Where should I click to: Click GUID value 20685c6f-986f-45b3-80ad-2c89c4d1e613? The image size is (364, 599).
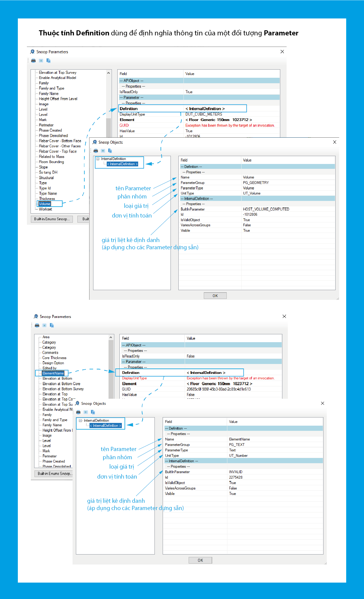(x=219, y=389)
